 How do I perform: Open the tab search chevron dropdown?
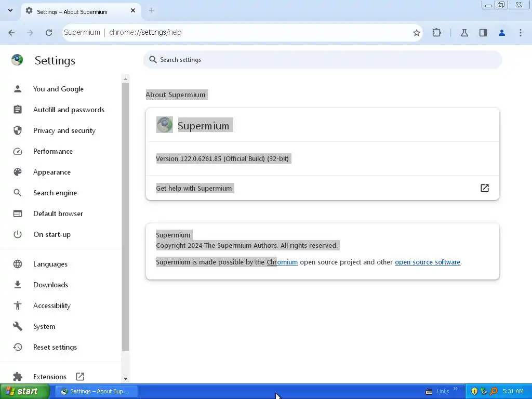click(10, 10)
